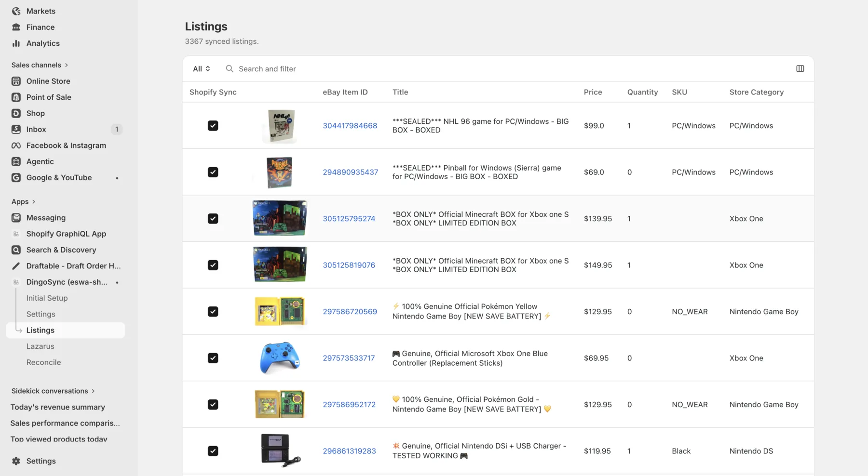Expand the Sales channels section
This screenshot has height=476, width=868.
click(40, 65)
